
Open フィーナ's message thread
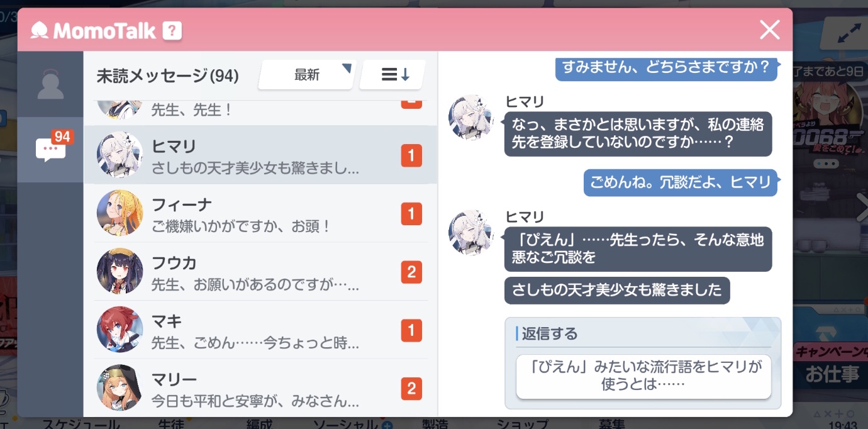[260, 213]
